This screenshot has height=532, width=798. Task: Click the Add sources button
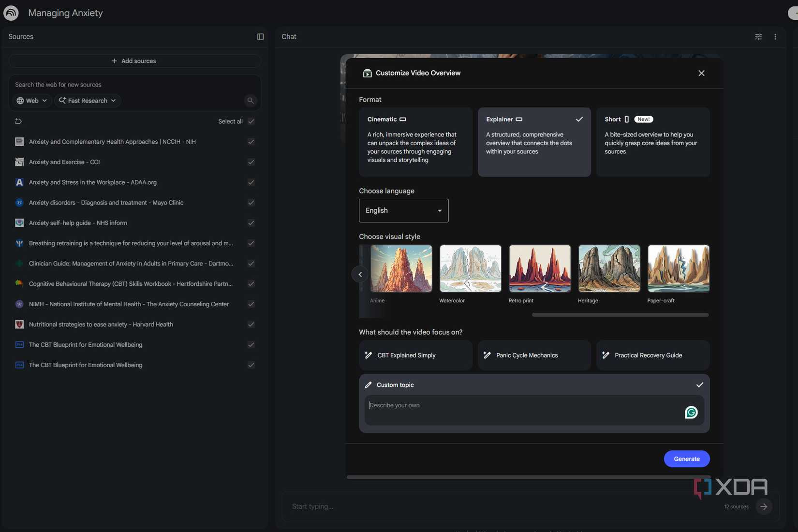[134, 61]
